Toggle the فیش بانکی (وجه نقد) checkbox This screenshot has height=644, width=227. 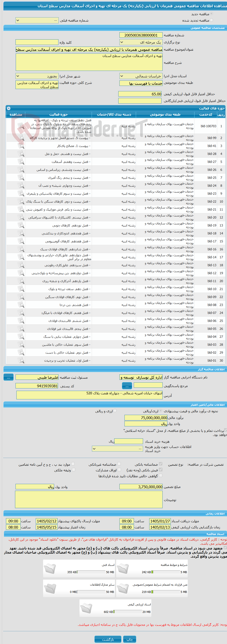(161, 470)
